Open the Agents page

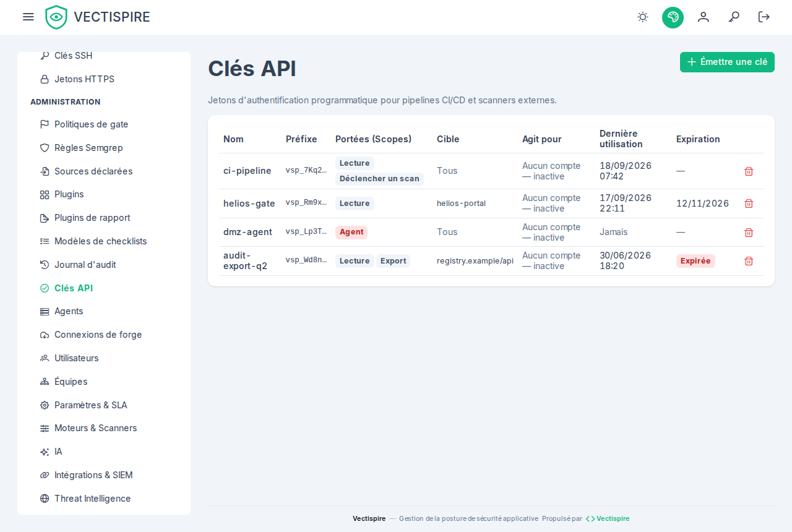104,311
